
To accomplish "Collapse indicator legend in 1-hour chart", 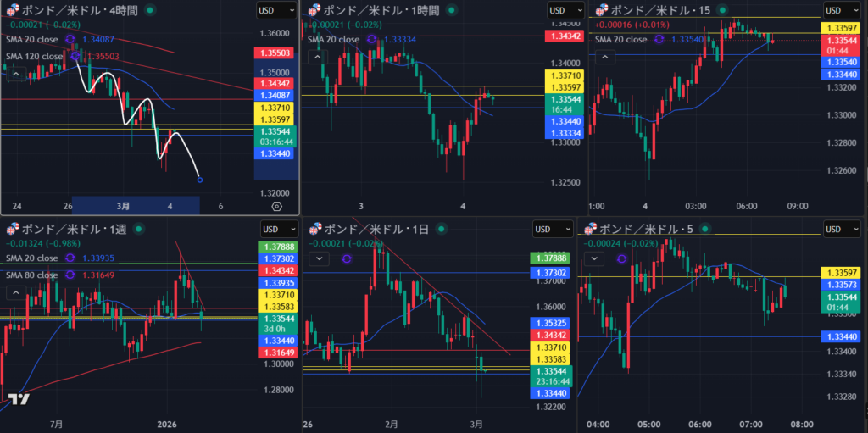I will click(x=314, y=57).
